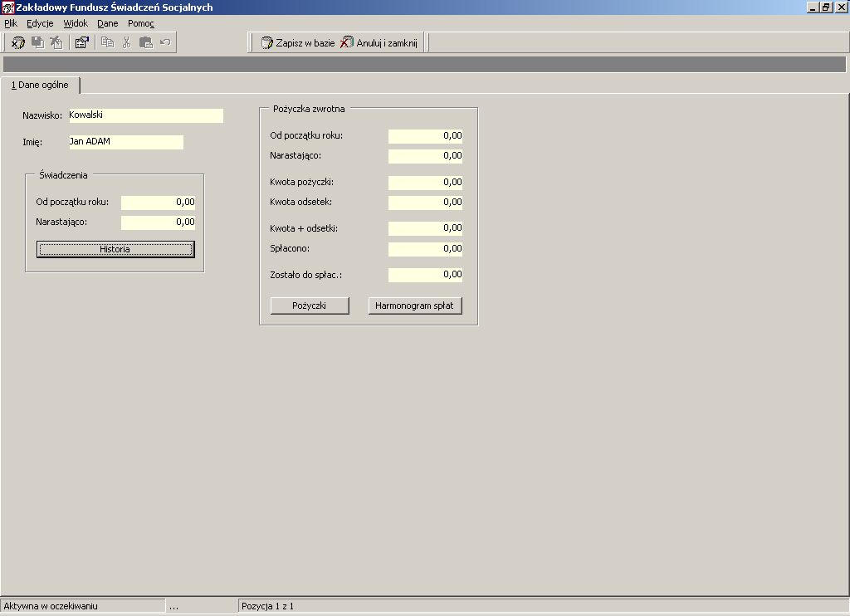Close the application window
850x616 pixels.
840,7
